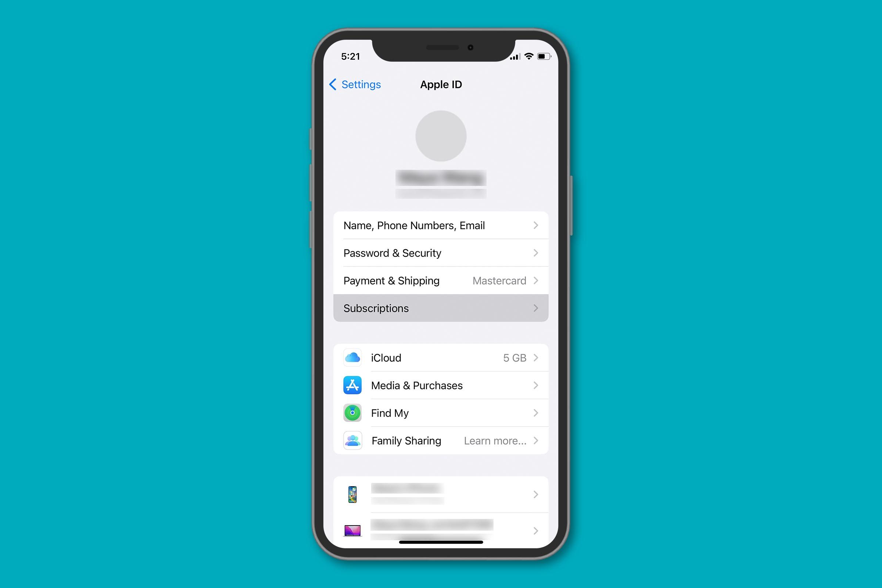This screenshot has height=588, width=882.
Task: Tap Learn more for Family Sharing
Action: tap(495, 440)
